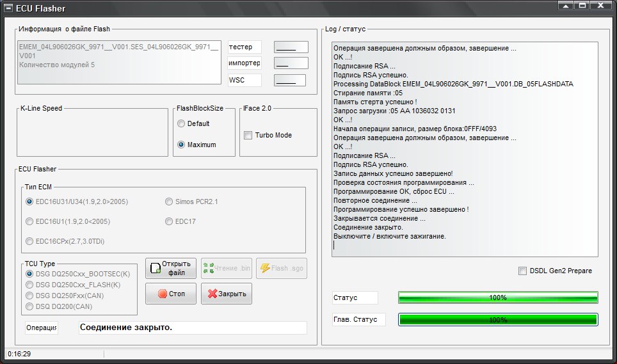Maximize the ECU Flasher window
Image resolution: width=617 pixels, height=364 pixels.
(x=582, y=6)
